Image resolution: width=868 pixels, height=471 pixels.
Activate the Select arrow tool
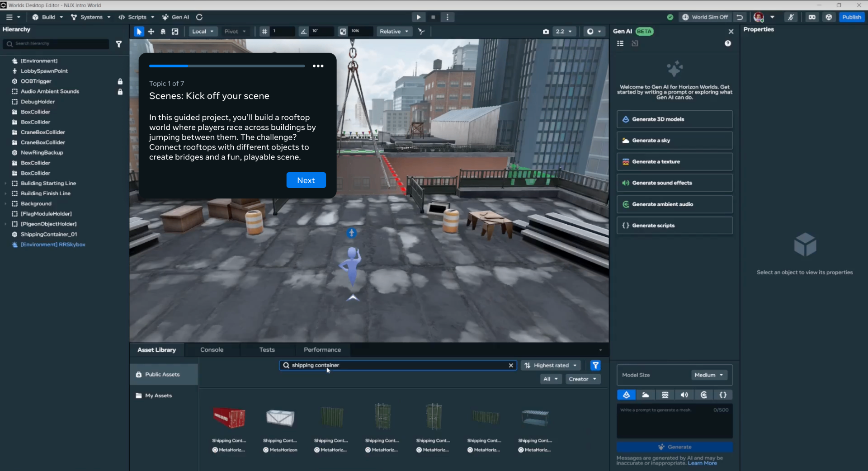[x=139, y=32]
